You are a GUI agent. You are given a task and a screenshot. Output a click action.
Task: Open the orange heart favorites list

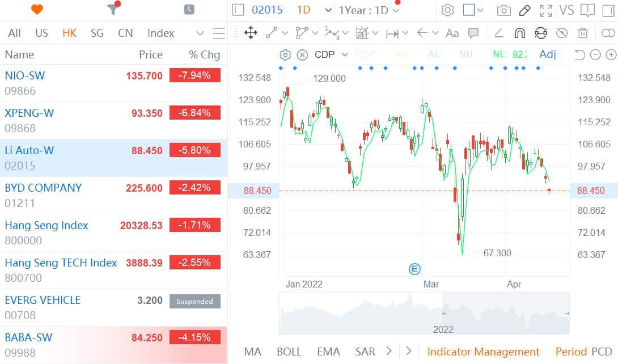click(x=37, y=10)
